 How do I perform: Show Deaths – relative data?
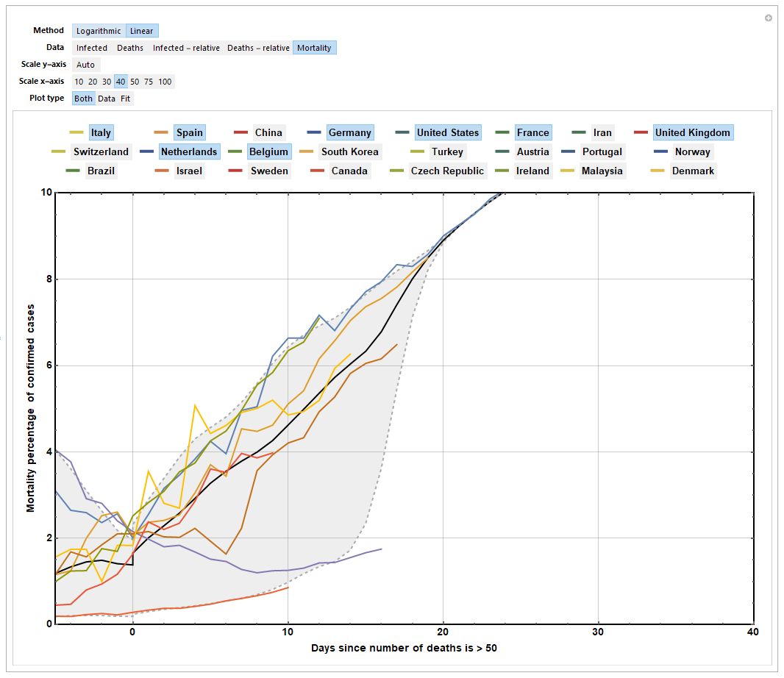tap(258, 48)
